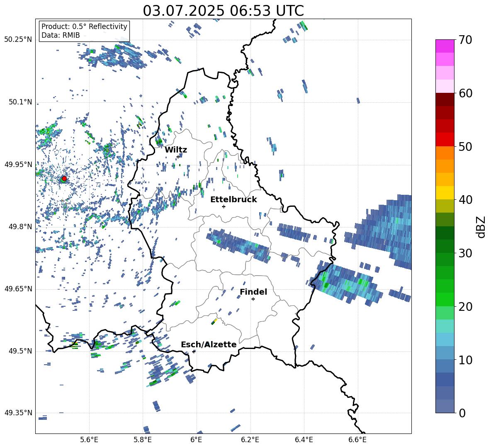
Task: Click the 49.95°N latitude label
Action: [x=18, y=165]
